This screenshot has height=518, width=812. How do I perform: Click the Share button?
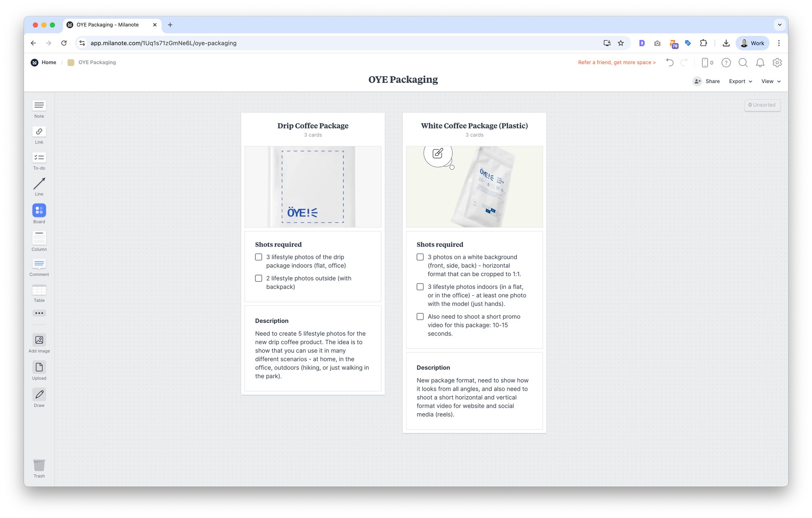click(x=706, y=81)
